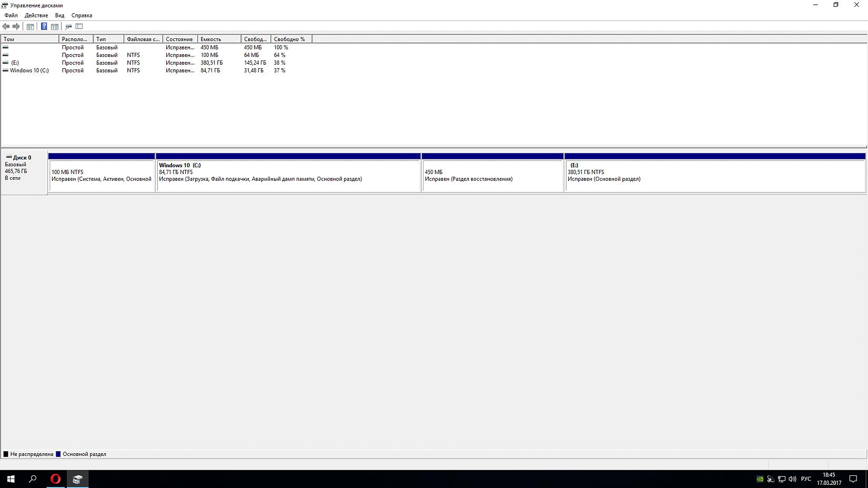Sort by the Располо... column header
This screenshot has width=868, height=488.
76,39
